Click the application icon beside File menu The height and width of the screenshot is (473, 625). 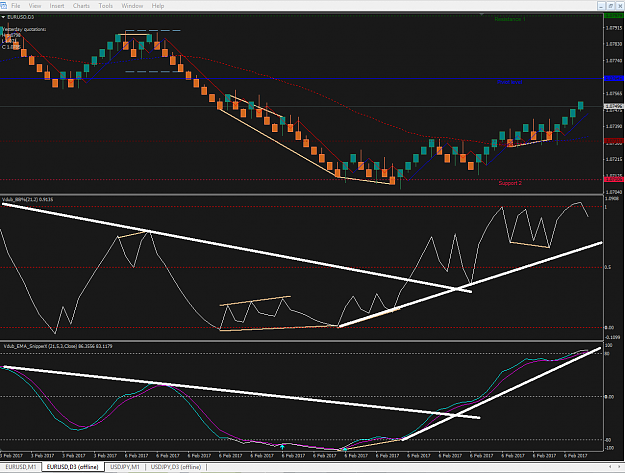coord(4,6)
